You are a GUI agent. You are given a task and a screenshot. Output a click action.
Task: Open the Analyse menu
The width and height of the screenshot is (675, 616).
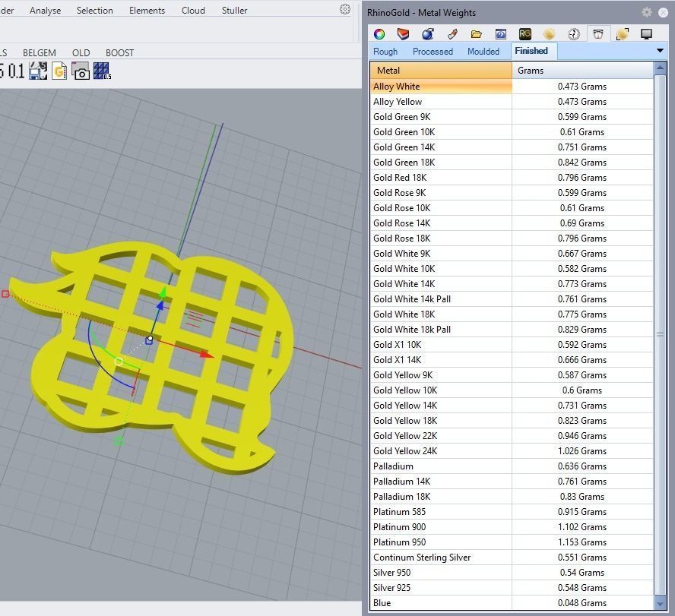[45, 11]
